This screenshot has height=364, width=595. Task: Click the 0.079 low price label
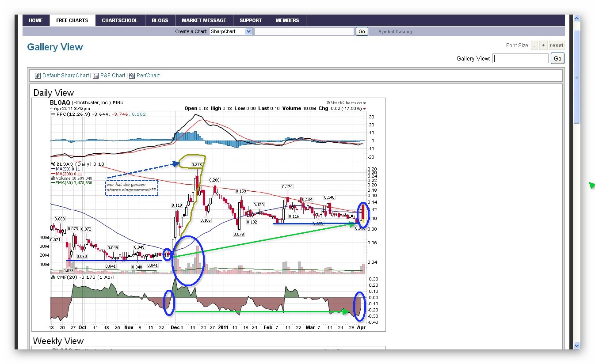pyautogui.click(x=238, y=235)
